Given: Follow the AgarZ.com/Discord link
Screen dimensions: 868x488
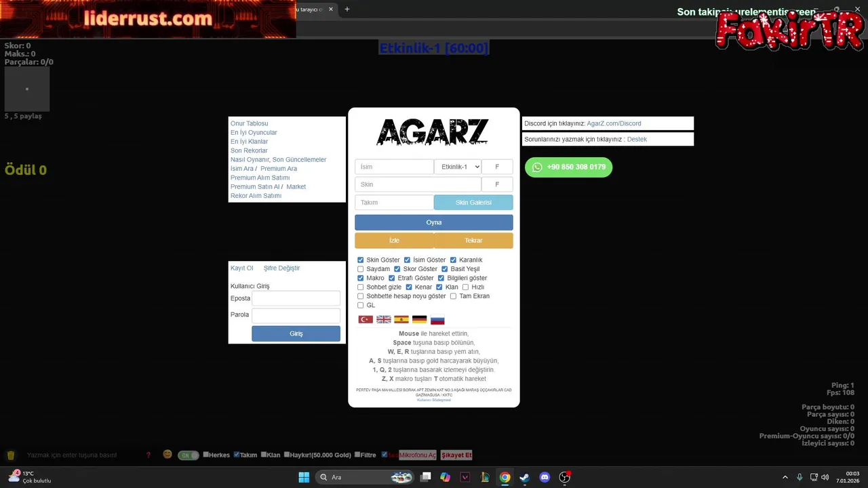Looking at the screenshot, I should [614, 123].
